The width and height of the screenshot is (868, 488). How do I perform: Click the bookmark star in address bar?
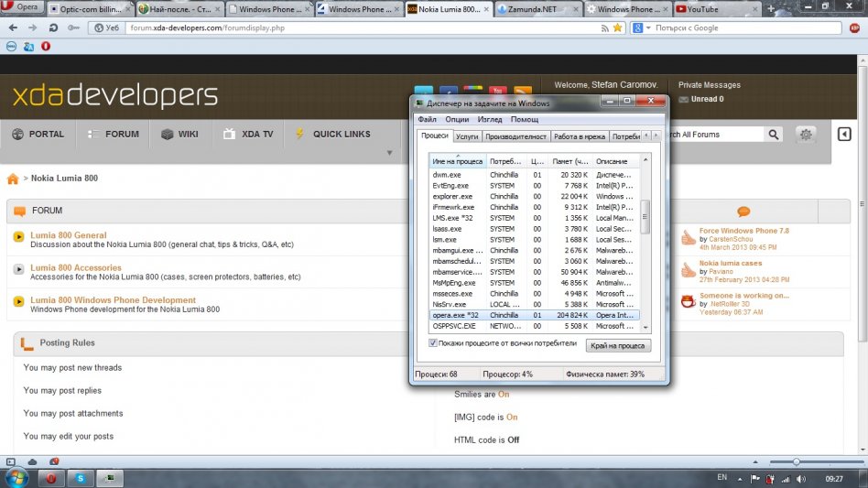(x=618, y=27)
